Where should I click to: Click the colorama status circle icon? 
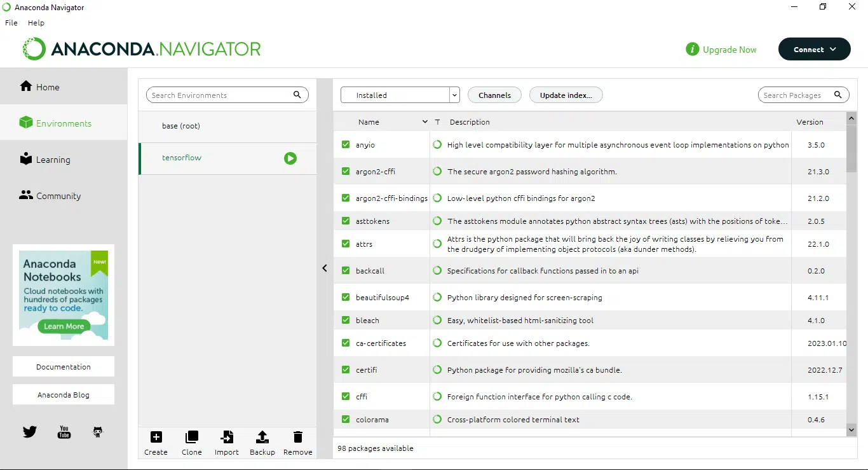tap(437, 419)
